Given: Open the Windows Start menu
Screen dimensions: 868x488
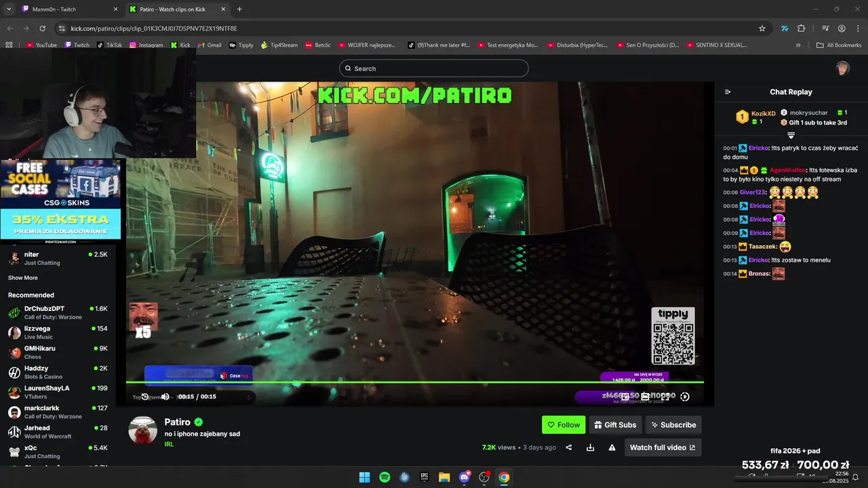Looking at the screenshot, I should 365,477.
